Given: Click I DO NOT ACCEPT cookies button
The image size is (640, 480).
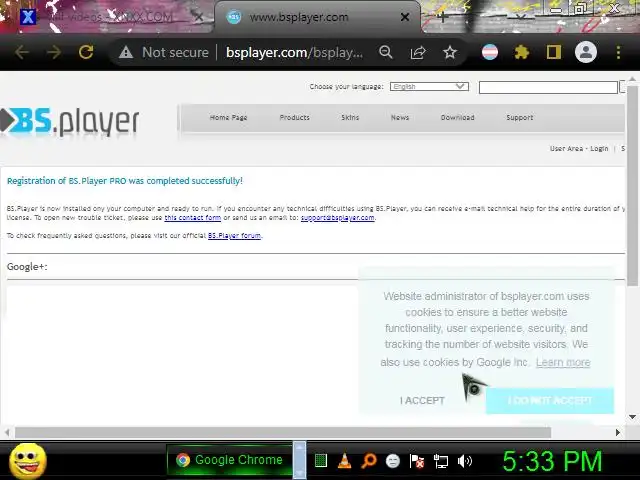Looking at the screenshot, I should click(x=550, y=400).
